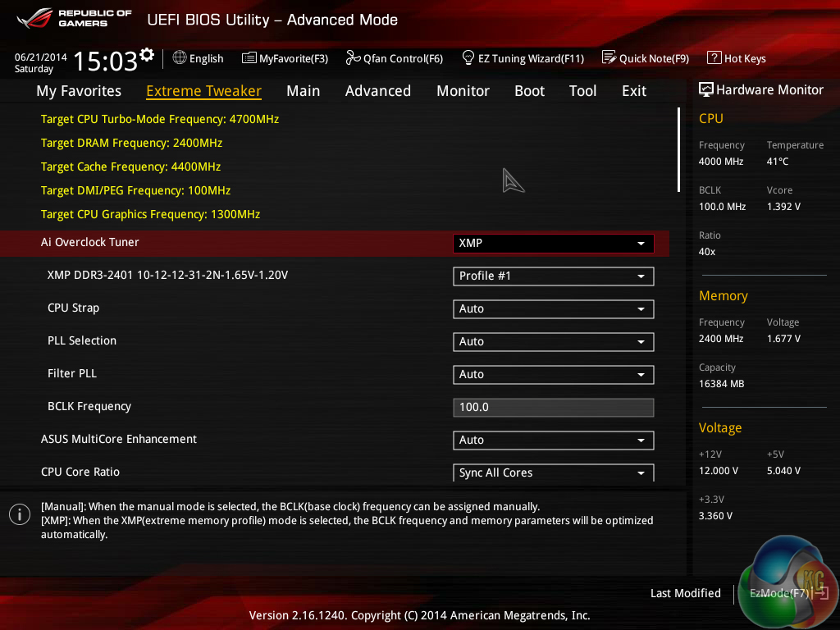Image resolution: width=840 pixels, height=630 pixels.
Task: Switch to the Monitor tab
Action: (463, 91)
